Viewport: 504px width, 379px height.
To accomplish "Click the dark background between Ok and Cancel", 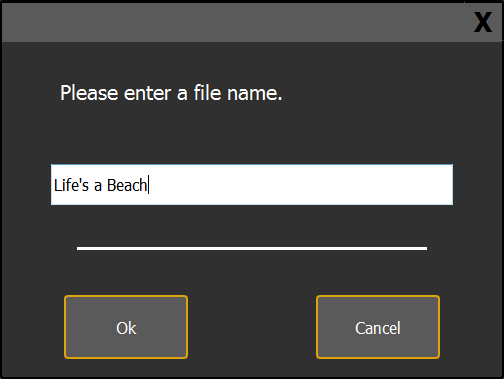I will click(x=252, y=327).
